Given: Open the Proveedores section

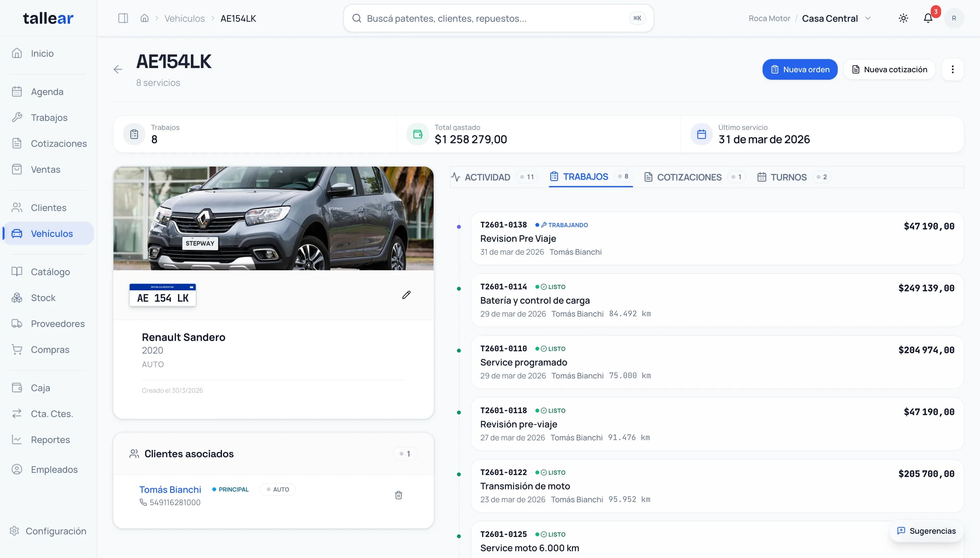Looking at the screenshot, I should (x=57, y=323).
